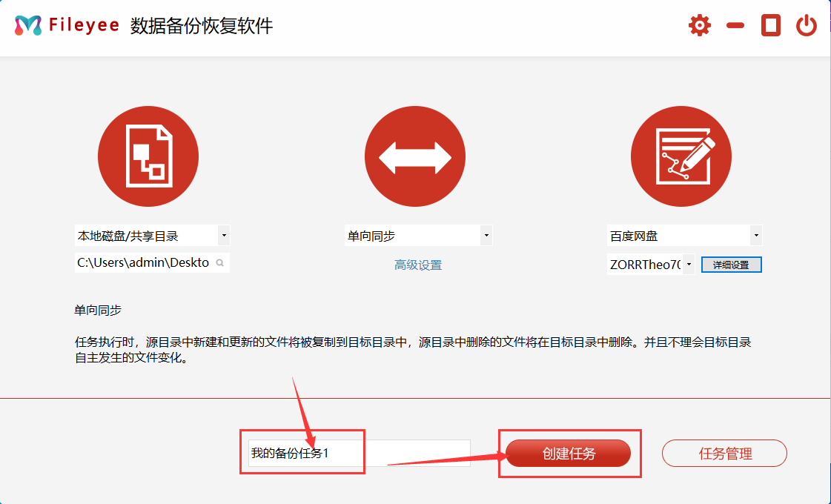Click the double-arrow sync direction icon
Image resolution: width=831 pixels, height=504 pixels.
click(x=415, y=156)
